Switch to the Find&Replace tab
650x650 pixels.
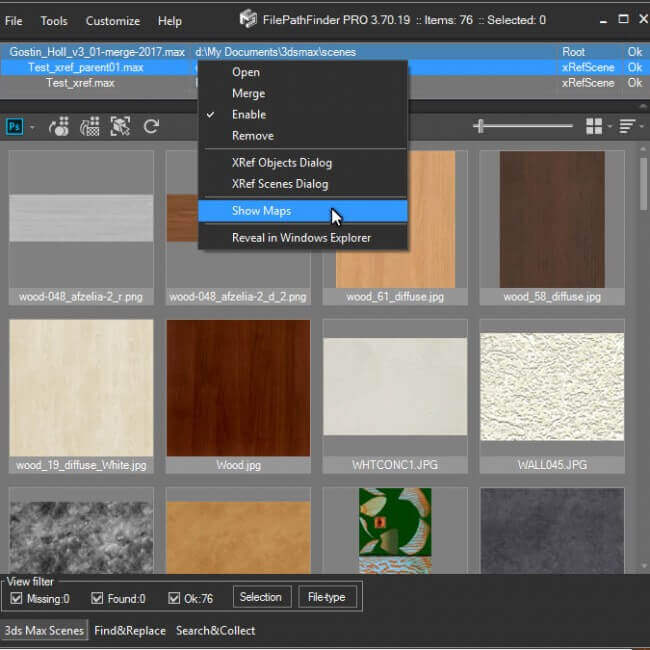tap(130, 631)
